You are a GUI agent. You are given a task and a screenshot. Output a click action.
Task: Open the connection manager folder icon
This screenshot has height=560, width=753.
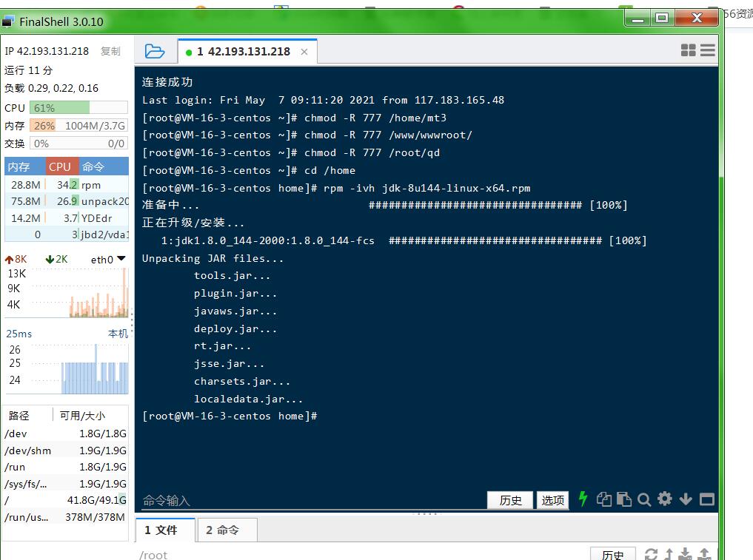[x=155, y=51]
